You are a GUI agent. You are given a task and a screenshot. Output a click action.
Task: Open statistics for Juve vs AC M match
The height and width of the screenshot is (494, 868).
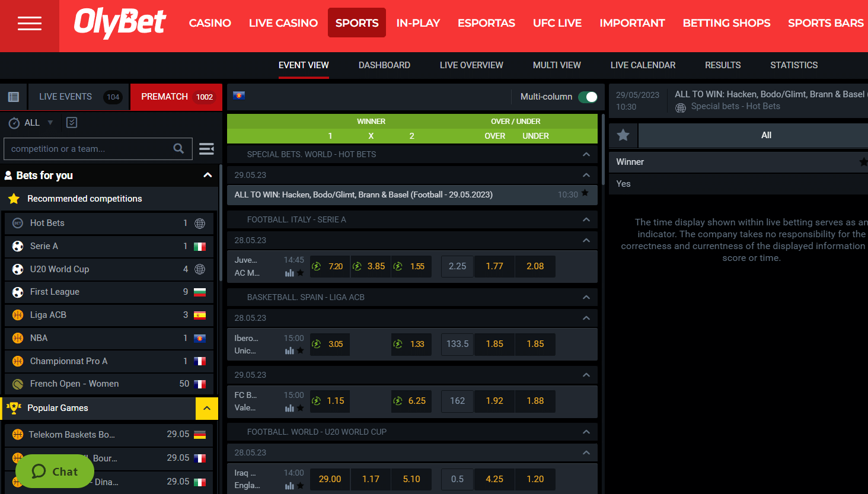[x=289, y=273]
